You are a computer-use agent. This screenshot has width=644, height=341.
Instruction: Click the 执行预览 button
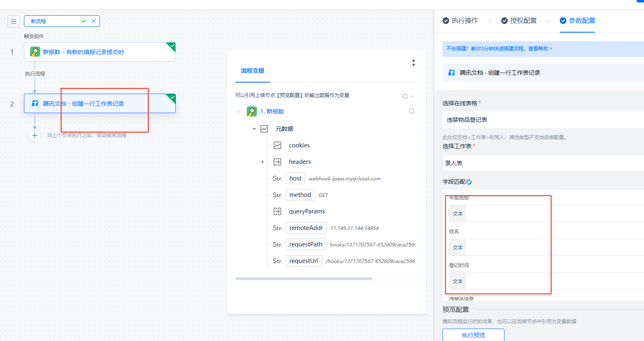click(x=474, y=335)
